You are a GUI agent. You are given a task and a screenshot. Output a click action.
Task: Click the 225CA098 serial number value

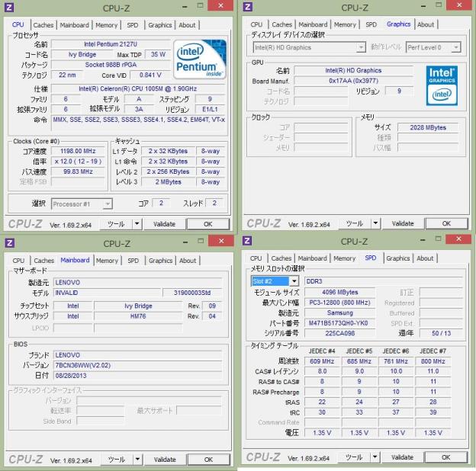339,334
